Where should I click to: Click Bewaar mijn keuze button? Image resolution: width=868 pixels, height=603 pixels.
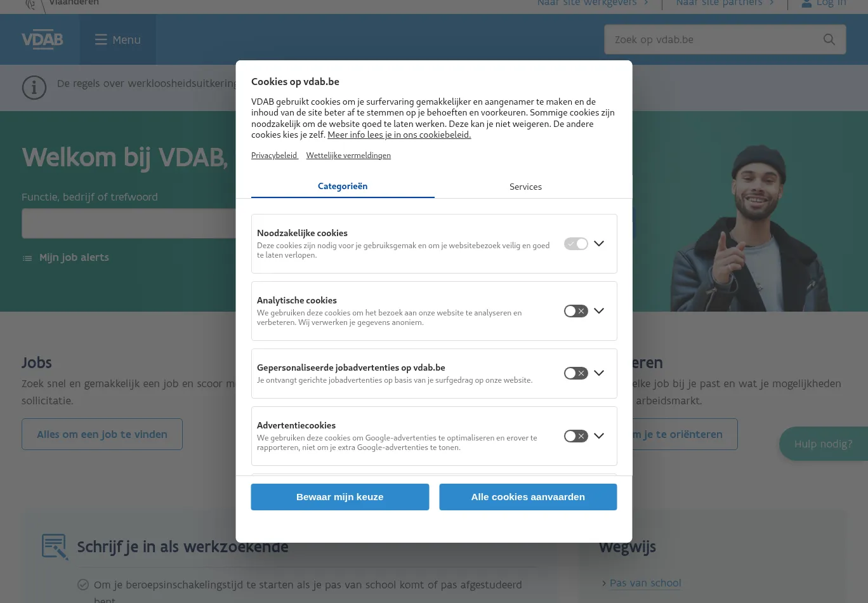tap(340, 497)
